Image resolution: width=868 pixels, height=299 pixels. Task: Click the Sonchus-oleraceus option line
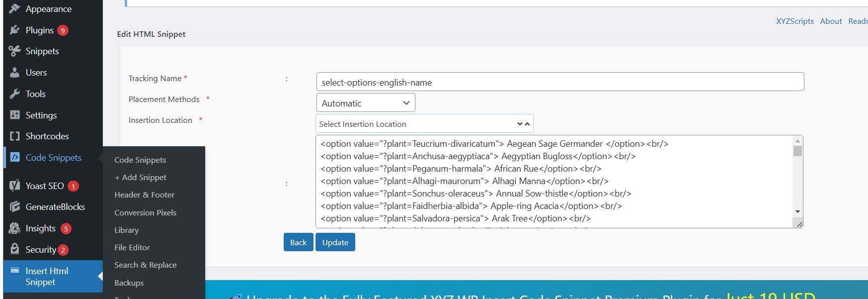click(x=476, y=194)
